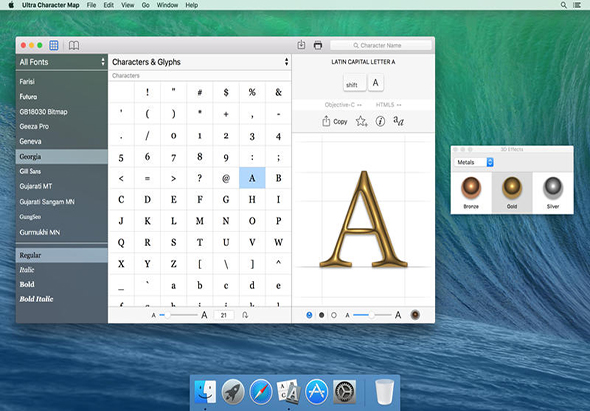Select the digit 8 cell
Viewport: 590px width, 411px height.
200,157
